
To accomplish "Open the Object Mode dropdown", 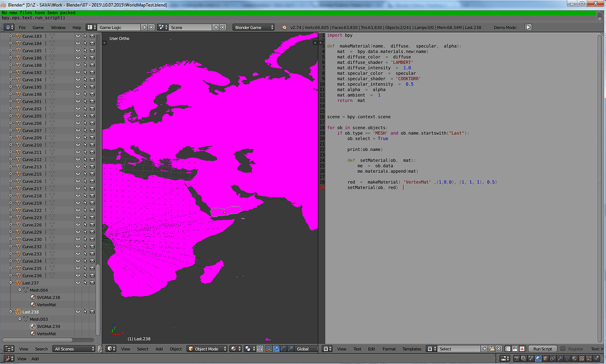I will 207,349.
